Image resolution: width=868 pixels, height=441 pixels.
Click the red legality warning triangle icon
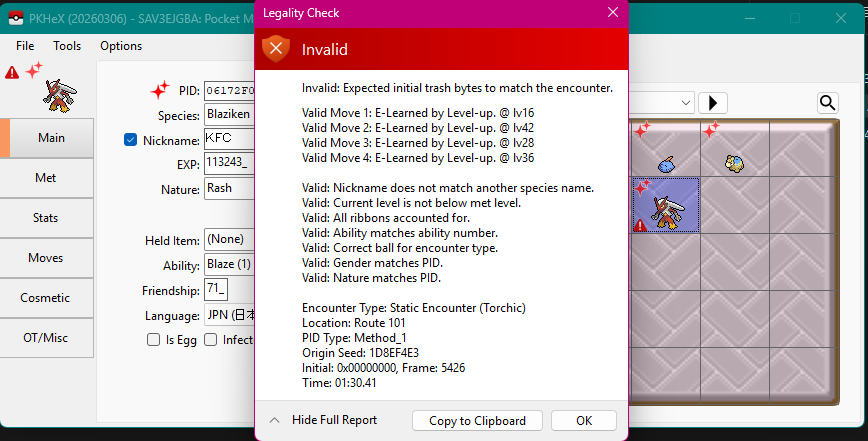tap(12, 72)
